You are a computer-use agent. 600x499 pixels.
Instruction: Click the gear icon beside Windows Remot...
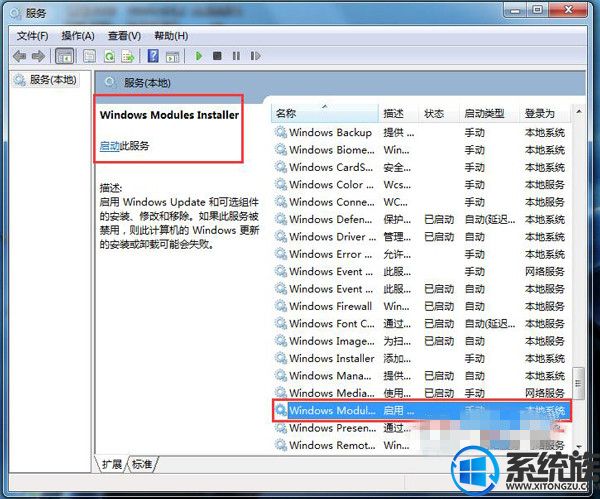pos(280,445)
